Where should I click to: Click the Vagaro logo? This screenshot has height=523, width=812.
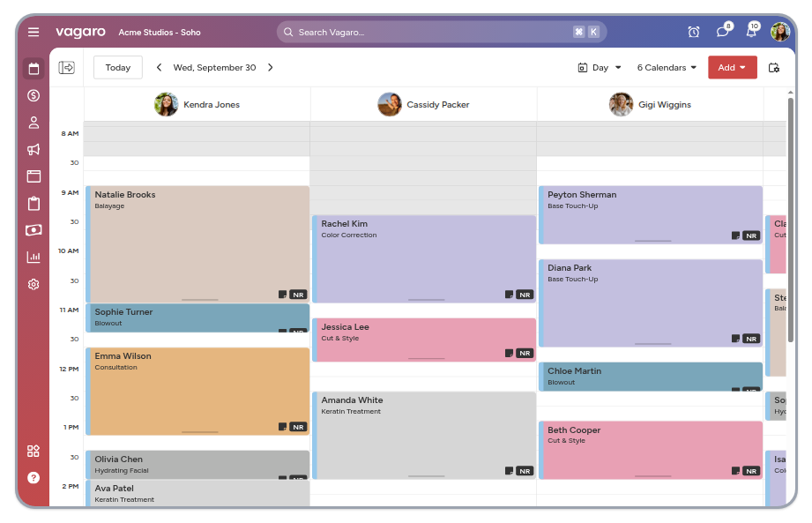point(80,32)
